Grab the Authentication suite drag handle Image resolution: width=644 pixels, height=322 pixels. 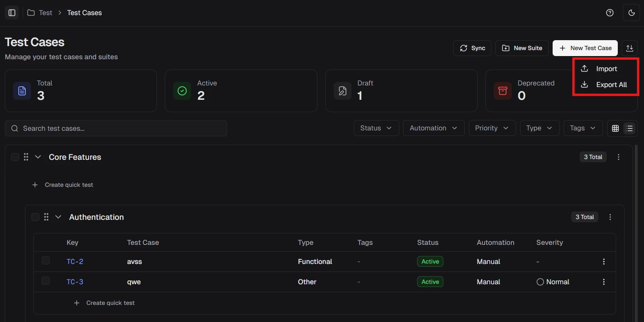click(x=46, y=217)
